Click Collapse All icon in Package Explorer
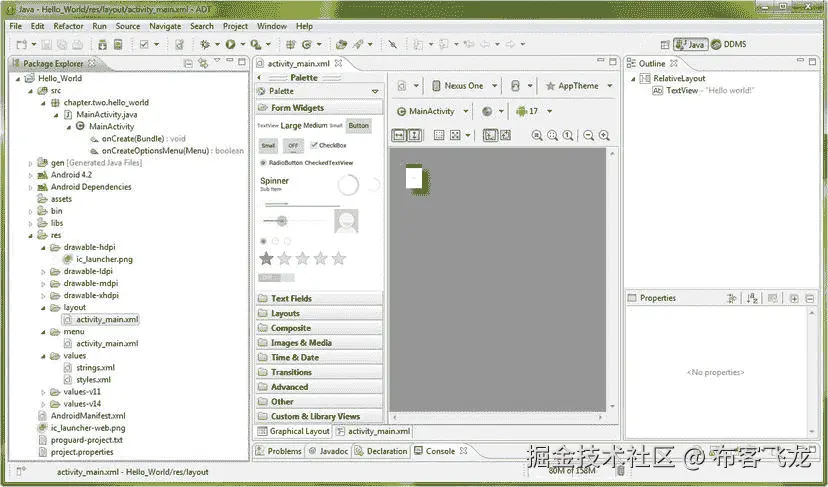828x487 pixels. [188, 63]
